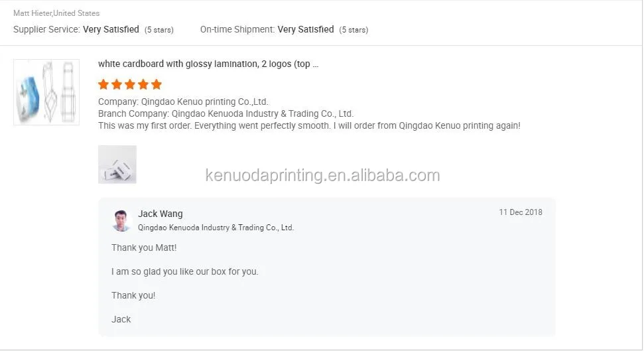Open the product thumbnail with blue box
644x351 pixels.
pyautogui.click(x=46, y=92)
